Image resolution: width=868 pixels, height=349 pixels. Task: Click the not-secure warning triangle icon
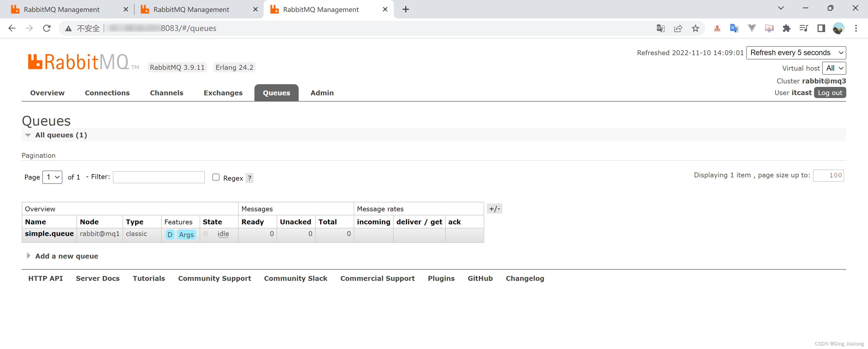point(68,28)
